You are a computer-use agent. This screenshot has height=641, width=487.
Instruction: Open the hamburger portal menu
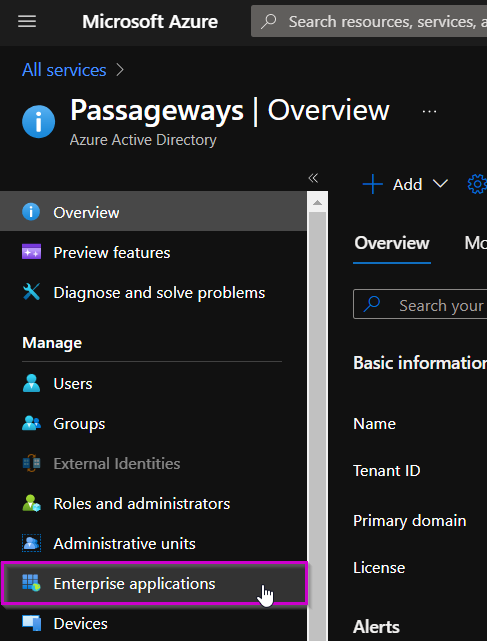[x=27, y=21]
